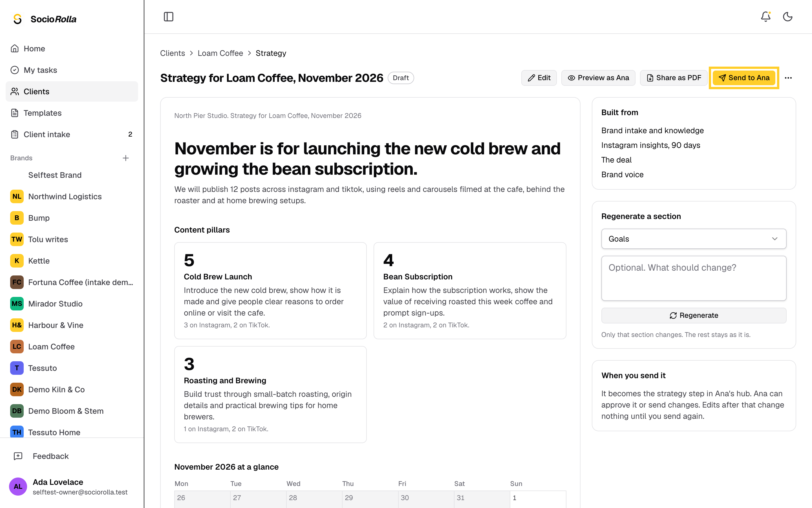Open Demo Bloom & Stem brand
The image size is (812, 508).
pyautogui.click(x=72, y=411)
